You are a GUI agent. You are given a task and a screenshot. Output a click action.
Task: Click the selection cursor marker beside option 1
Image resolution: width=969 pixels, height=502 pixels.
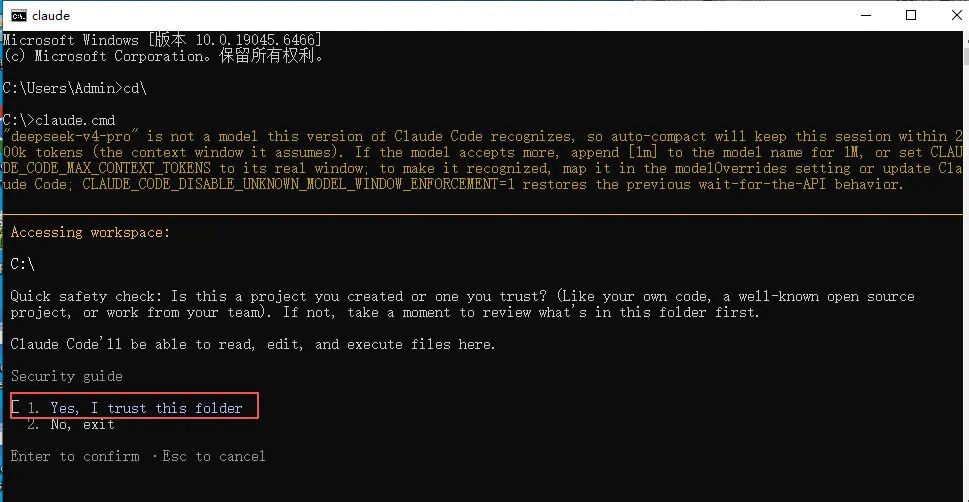tap(15, 407)
